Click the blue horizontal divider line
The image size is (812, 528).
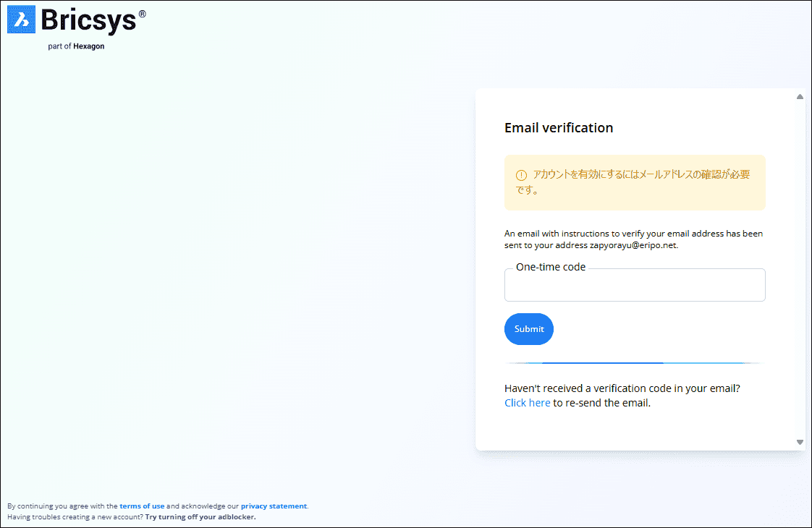point(635,363)
